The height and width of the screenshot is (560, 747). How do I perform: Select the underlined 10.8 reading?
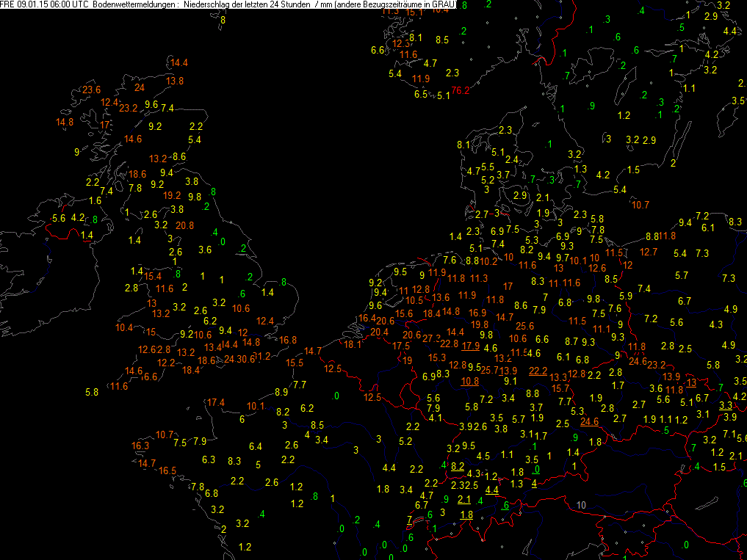point(470,381)
